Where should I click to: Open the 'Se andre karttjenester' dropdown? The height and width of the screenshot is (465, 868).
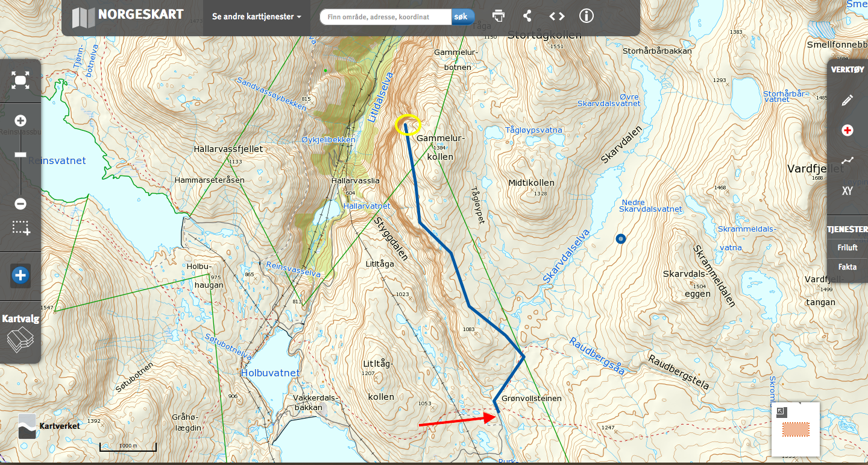257,17
